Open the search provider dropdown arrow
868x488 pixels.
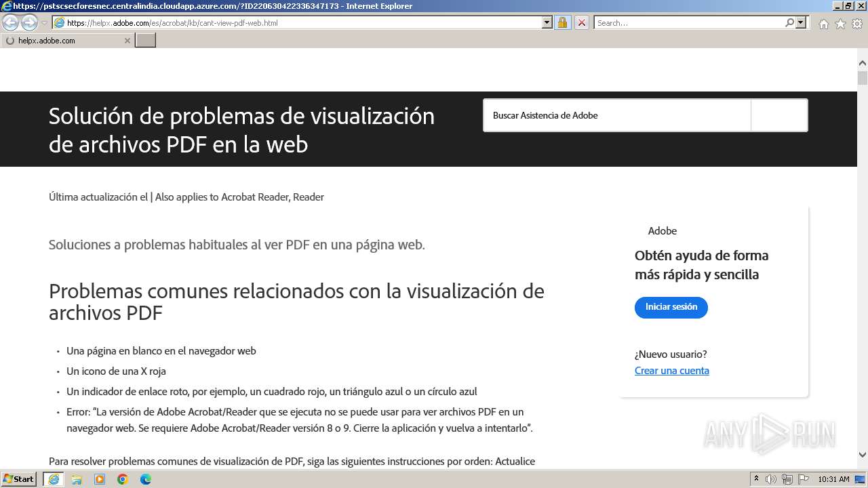click(802, 22)
